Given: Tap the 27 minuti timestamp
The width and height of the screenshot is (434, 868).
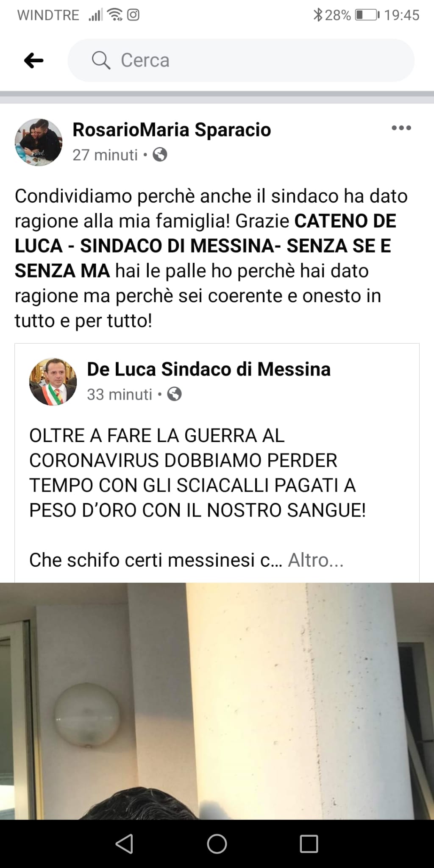Looking at the screenshot, I should click(105, 155).
